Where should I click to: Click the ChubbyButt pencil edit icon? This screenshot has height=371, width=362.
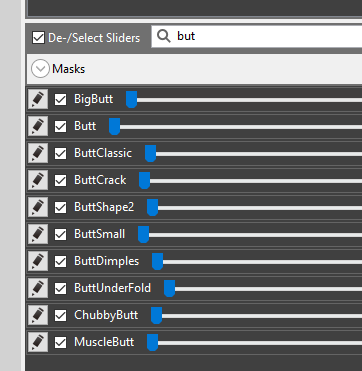coord(38,315)
